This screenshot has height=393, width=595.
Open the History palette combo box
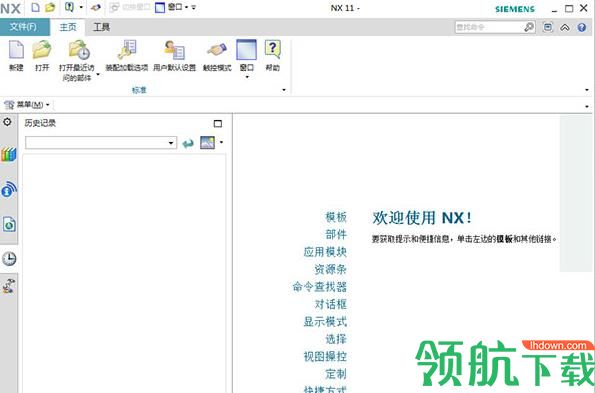(x=101, y=143)
